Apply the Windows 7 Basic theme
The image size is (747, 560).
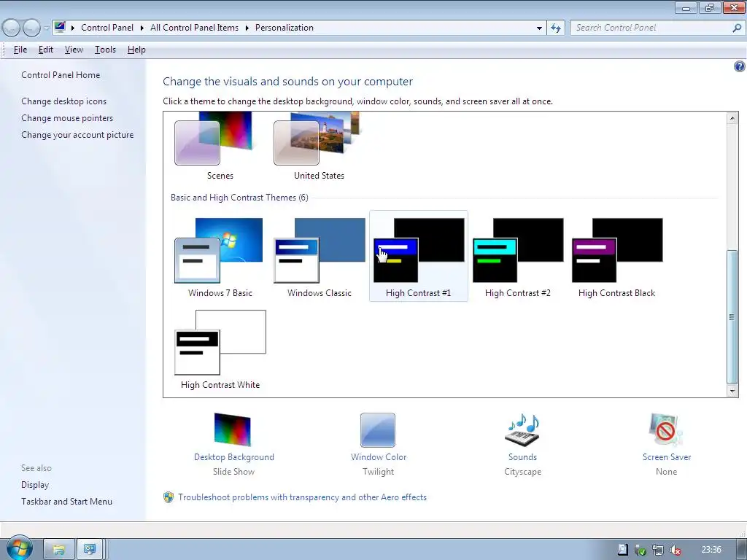point(219,251)
